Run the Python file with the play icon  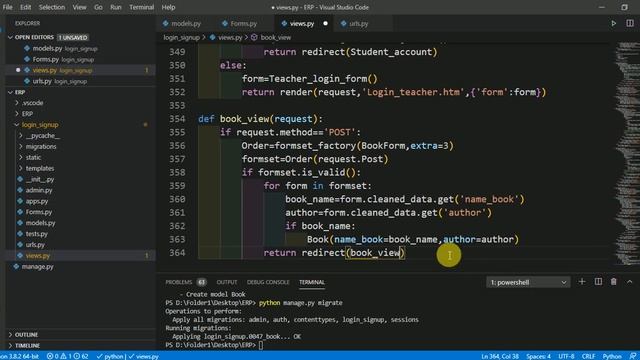point(613,24)
